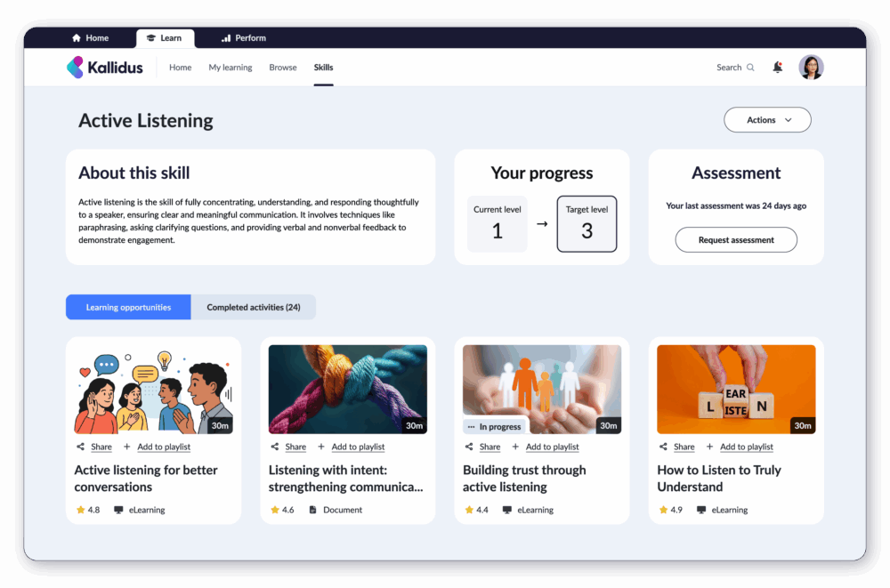This screenshot has width=890, height=588.
Task: Expand the Actions dropdown
Action: (x=767, y=120)
